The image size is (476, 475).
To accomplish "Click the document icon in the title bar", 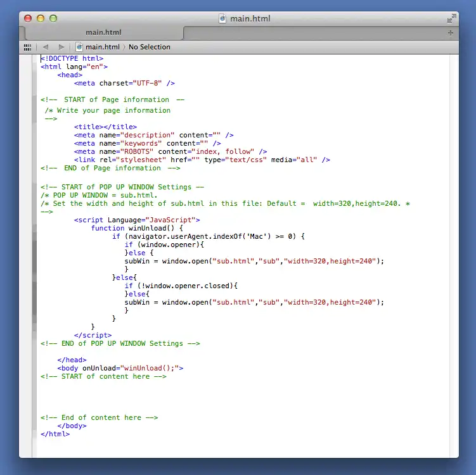I will click(222, 18).
